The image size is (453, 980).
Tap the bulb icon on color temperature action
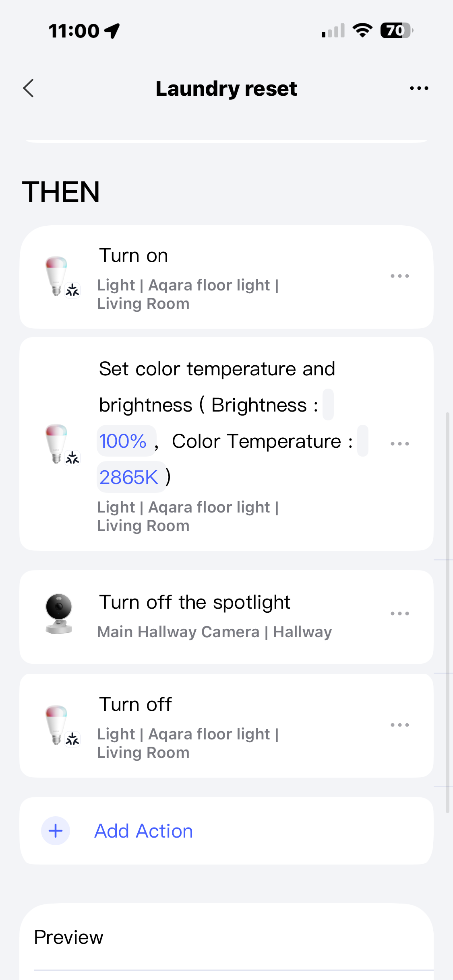(57, 443)
